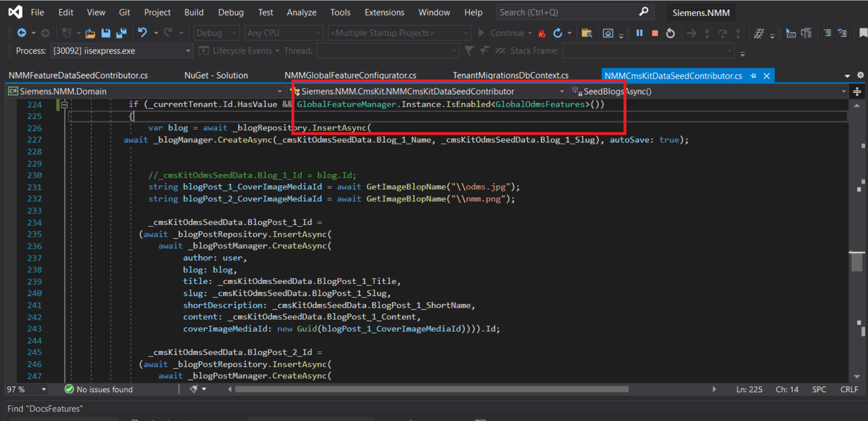Image resolution: width=868 pixels, height=421 pixels.
Task: Open the Debug menu
Action: pyautogui.click(x=230, y=12)
